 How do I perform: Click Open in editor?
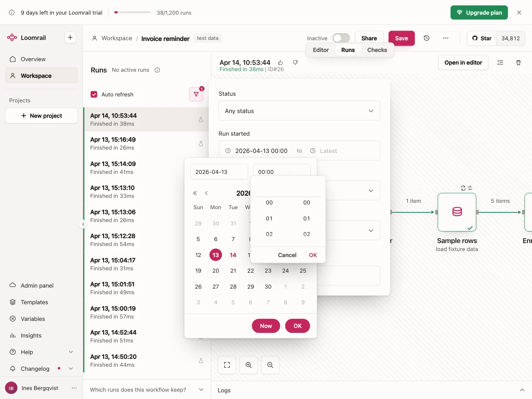tap(463, 63)
